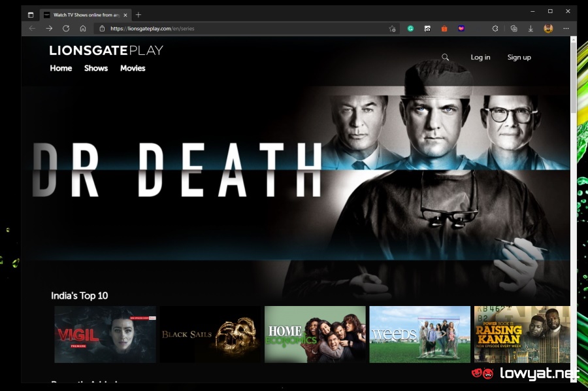Viewport: 588px width, 391px height.
Task: Click the green Grammarly extension icon
Action: [x=411, y=29]
